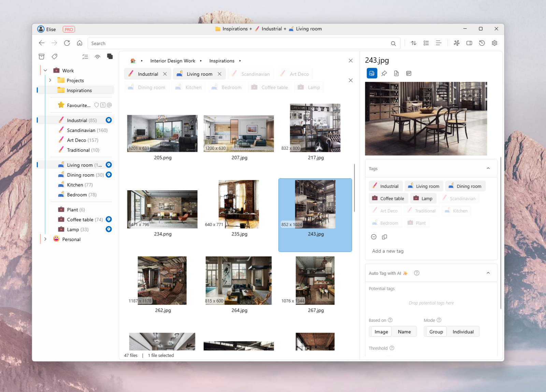Remove the Industrial filter tag
Viewport: 546px width, 392px height.
point(165,74)
